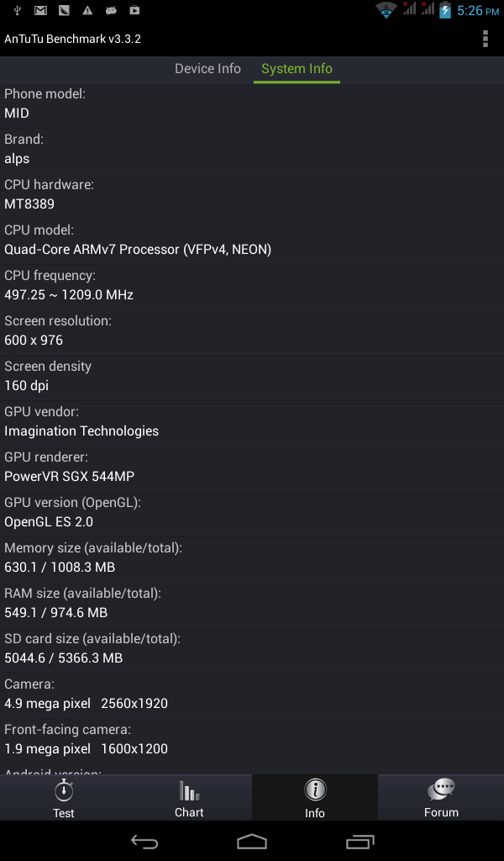Tap the clock showing 5:26 PM

(478, 10)
